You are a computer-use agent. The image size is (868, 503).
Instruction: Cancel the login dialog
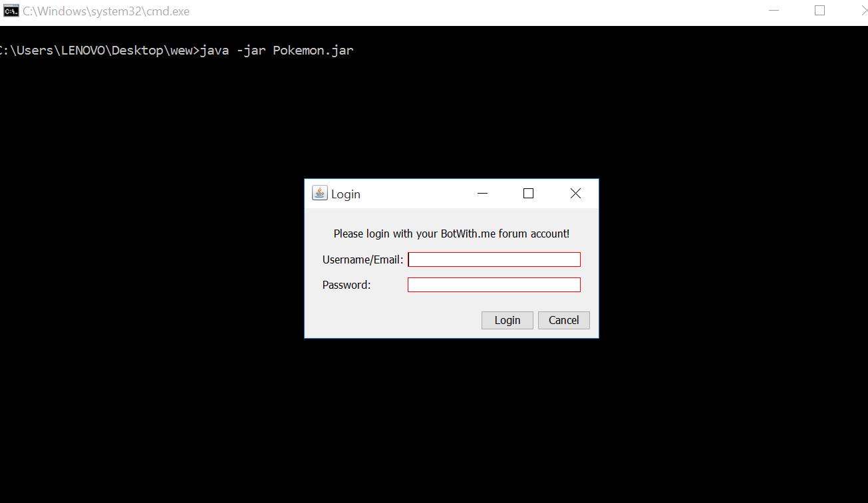pyautogui.click(x=563, y=320)
